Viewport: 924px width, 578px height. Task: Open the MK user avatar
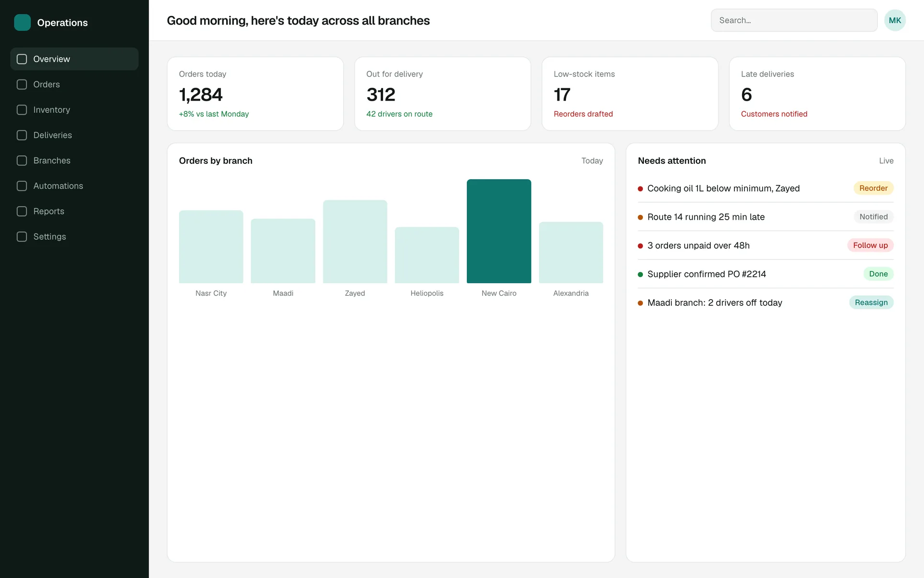click(895, 20)
